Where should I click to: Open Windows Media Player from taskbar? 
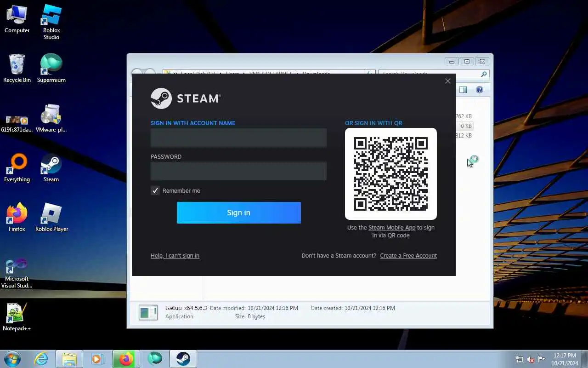pos(97,359)
